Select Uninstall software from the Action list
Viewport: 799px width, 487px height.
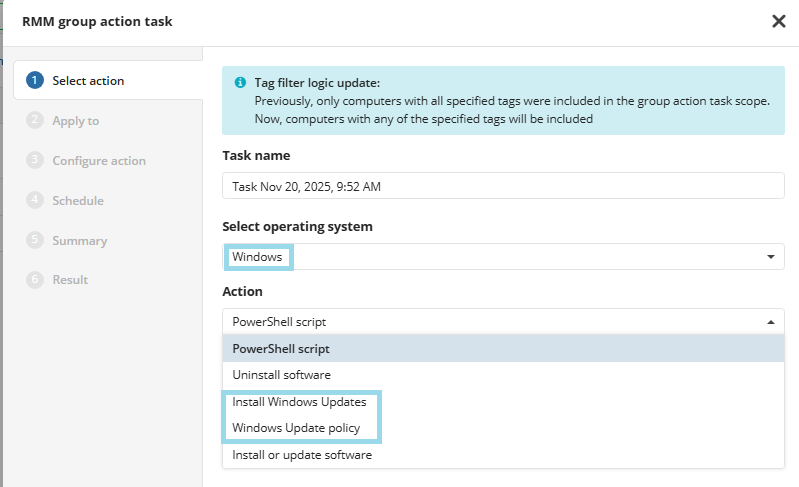281,375
